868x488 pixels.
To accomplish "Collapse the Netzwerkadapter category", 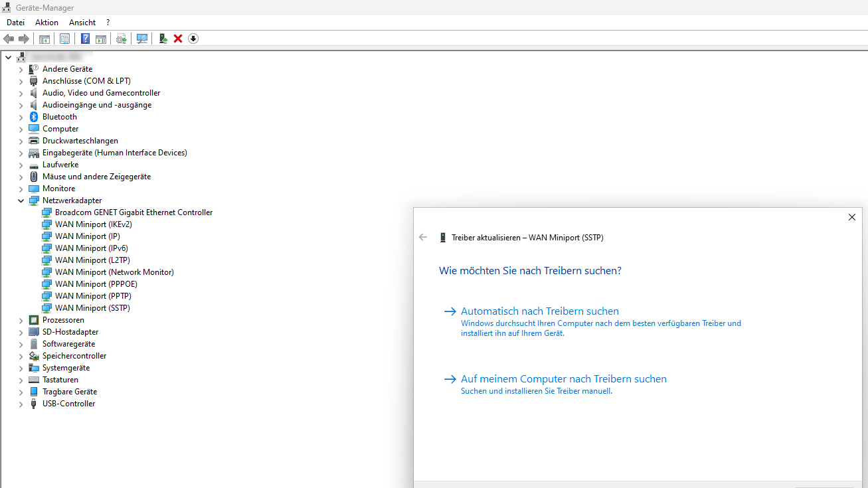I will [x=21, y=201].
